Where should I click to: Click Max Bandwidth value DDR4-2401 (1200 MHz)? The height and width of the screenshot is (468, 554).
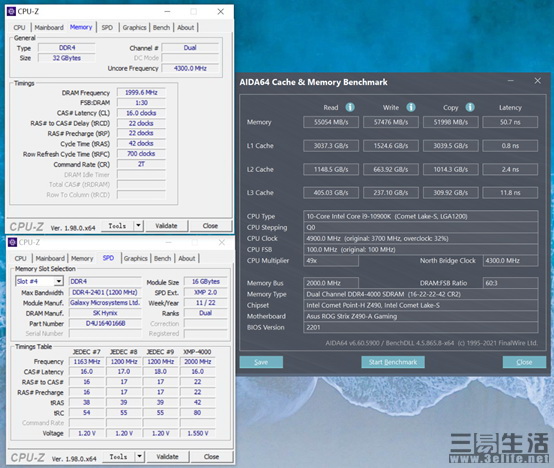pyautogui.click(x=105, y=292)
